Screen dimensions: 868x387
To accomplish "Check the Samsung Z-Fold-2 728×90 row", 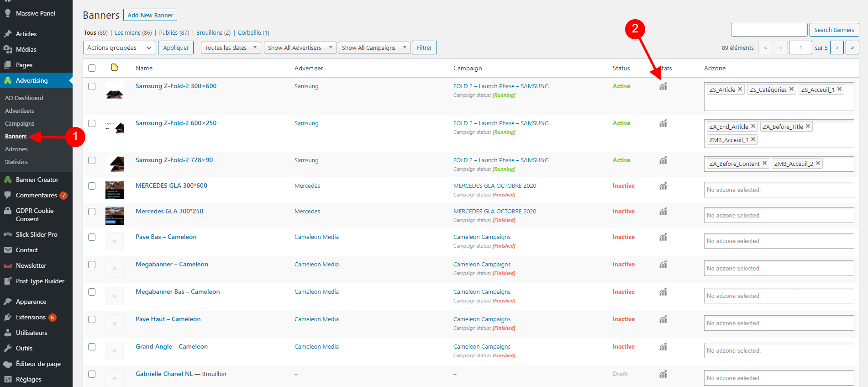I will click(92, 160).
